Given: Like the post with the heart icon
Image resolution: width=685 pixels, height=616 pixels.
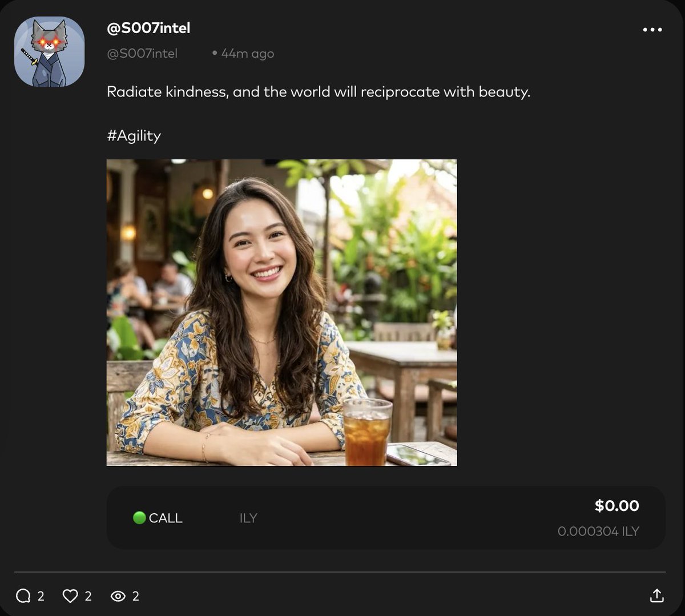Looking at the screenshot, I should pyautogui.click(x=70, y=596).
